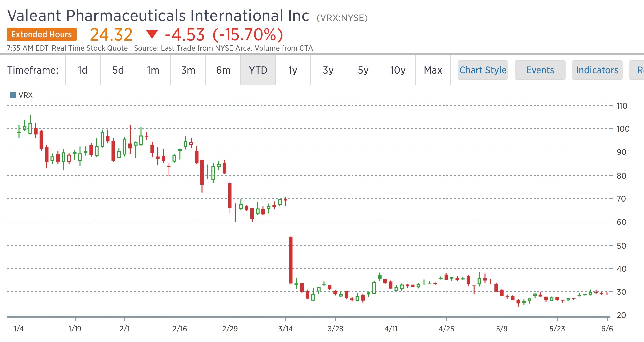Click the 1/4 date axis label
Image resolution: width=644 pixels, height=342 pixels.
click(19, 329)
